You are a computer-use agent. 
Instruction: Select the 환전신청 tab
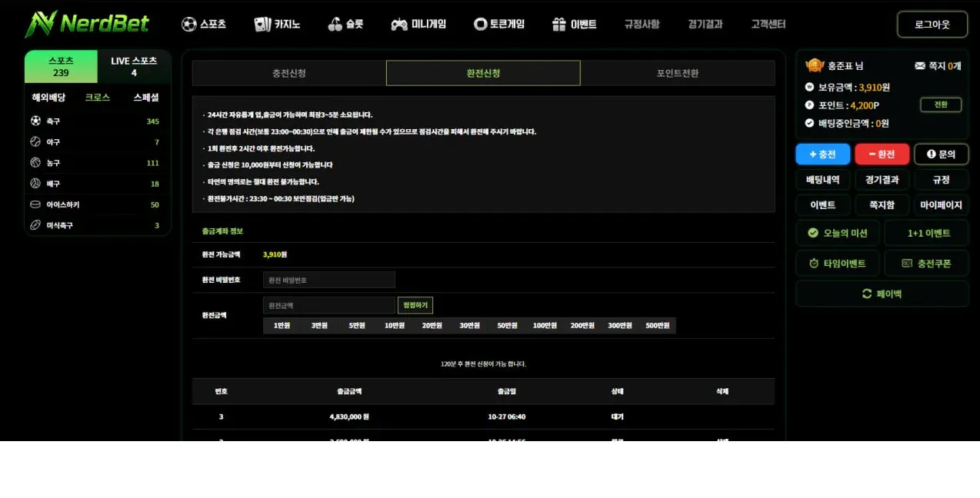[x=483, y=73]
